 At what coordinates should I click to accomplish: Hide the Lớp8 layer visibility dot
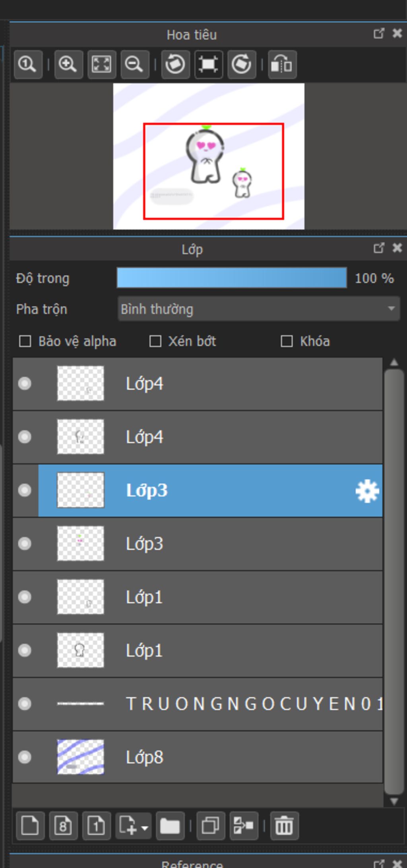click(x=25, y=757)
